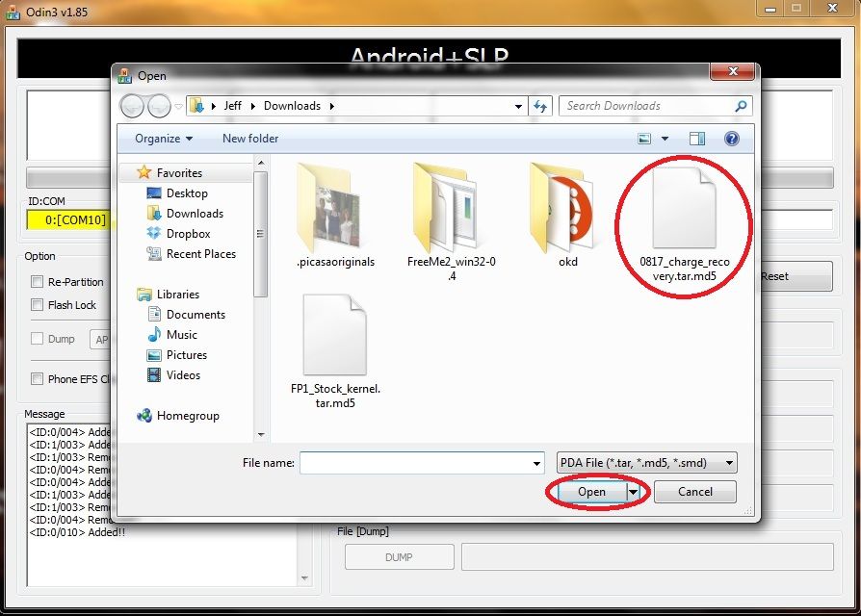The height and width of the screenshot is (616, 861).
Task: Open the recent pages dropdown arrow
Action: tap(178, 107)
